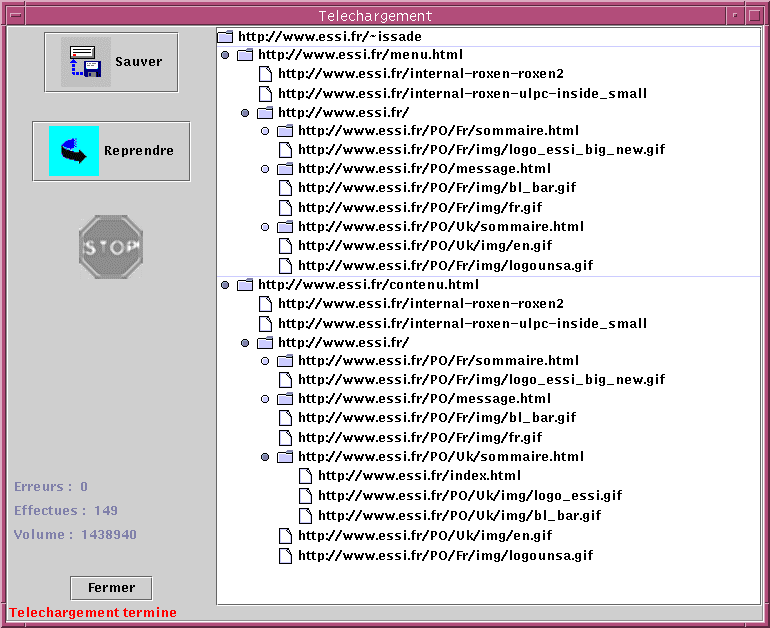
Task: Click the Fermer button
Action: click(x=111, y=588)
